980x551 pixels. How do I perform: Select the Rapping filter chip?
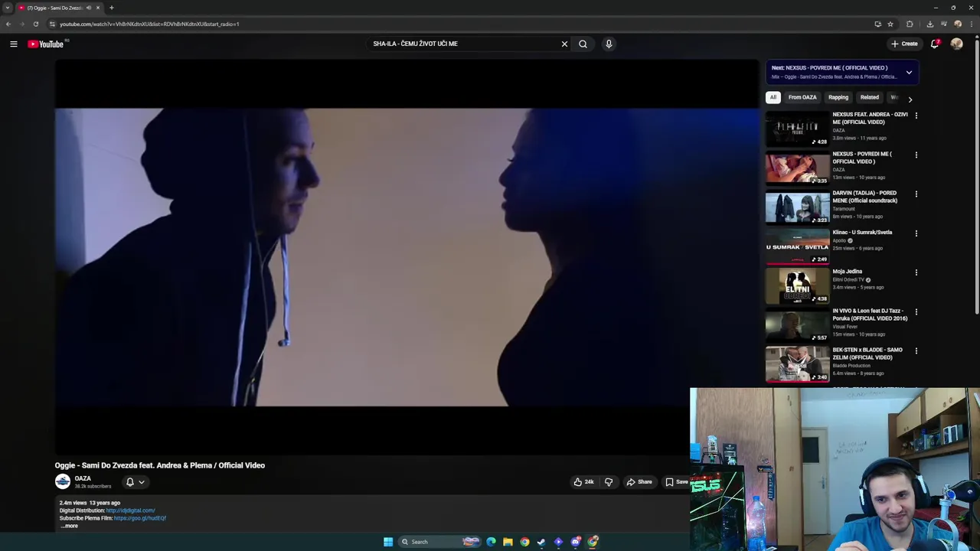click(x=838, y=98)
